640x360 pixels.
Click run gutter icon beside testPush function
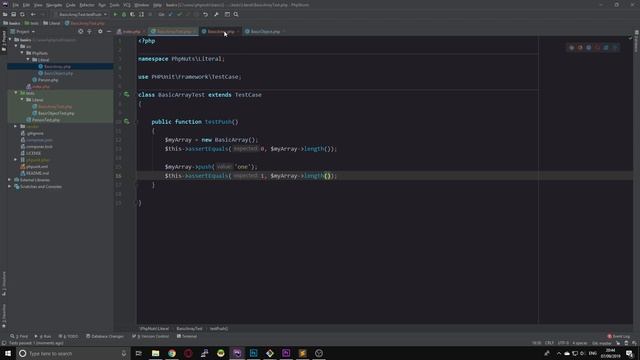127,122
